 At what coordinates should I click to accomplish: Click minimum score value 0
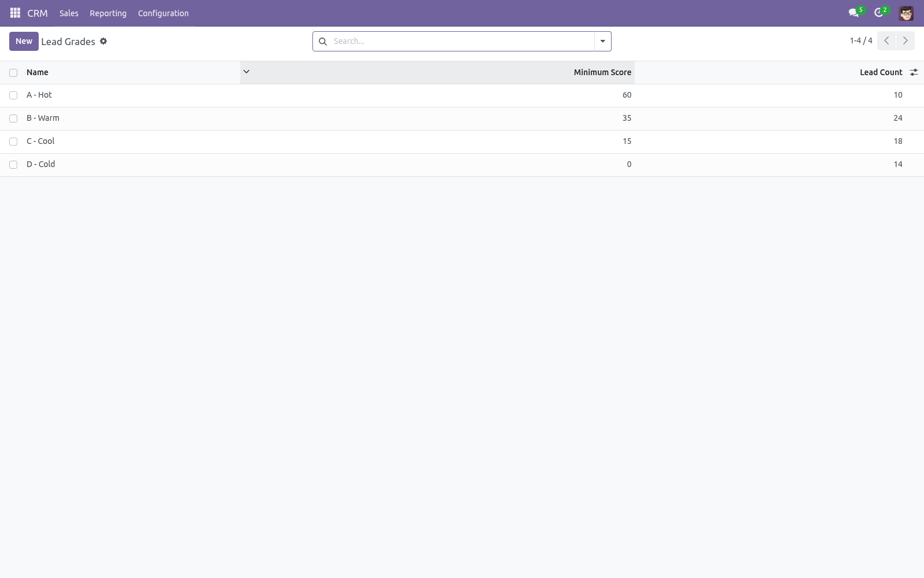(x=629, y=164)
